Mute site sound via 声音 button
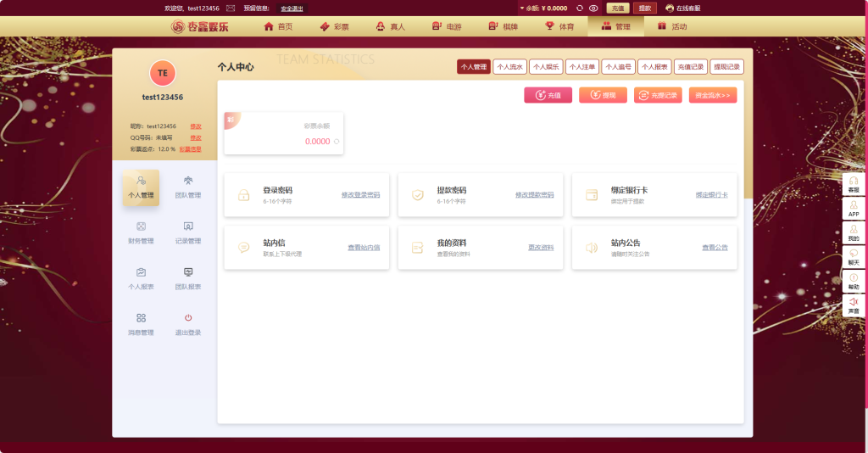Viewport: 868px width, 453px height. [x=854, y=305]
